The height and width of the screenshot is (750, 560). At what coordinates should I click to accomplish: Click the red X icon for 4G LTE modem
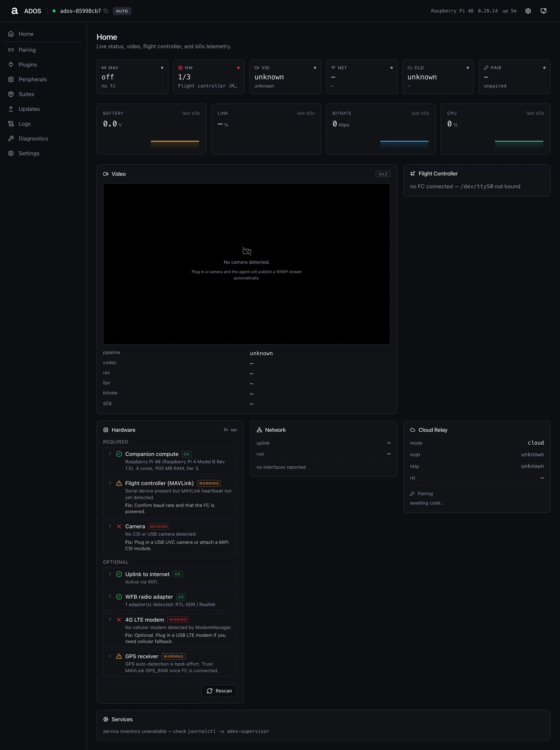(119, 620)
